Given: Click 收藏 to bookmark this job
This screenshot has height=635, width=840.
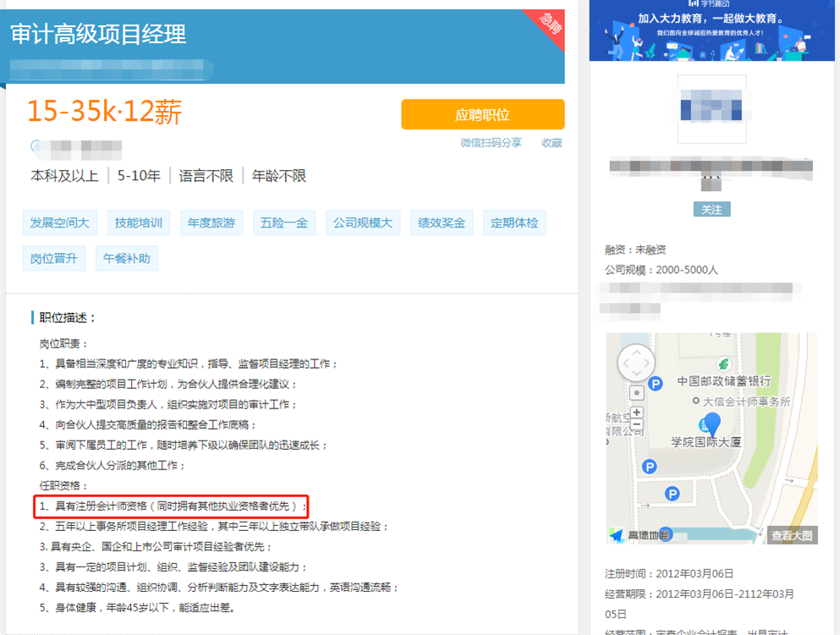Looking at the screenshot, I should tap(552, 143).
